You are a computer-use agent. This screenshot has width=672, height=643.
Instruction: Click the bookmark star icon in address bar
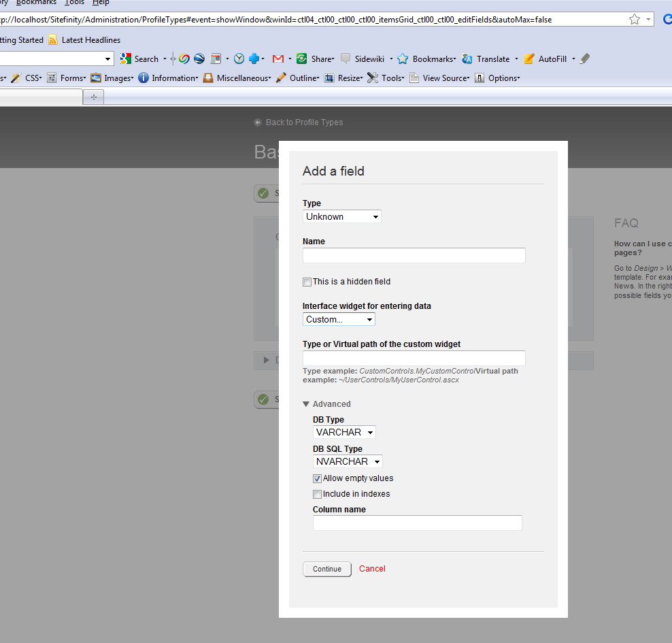635,19
